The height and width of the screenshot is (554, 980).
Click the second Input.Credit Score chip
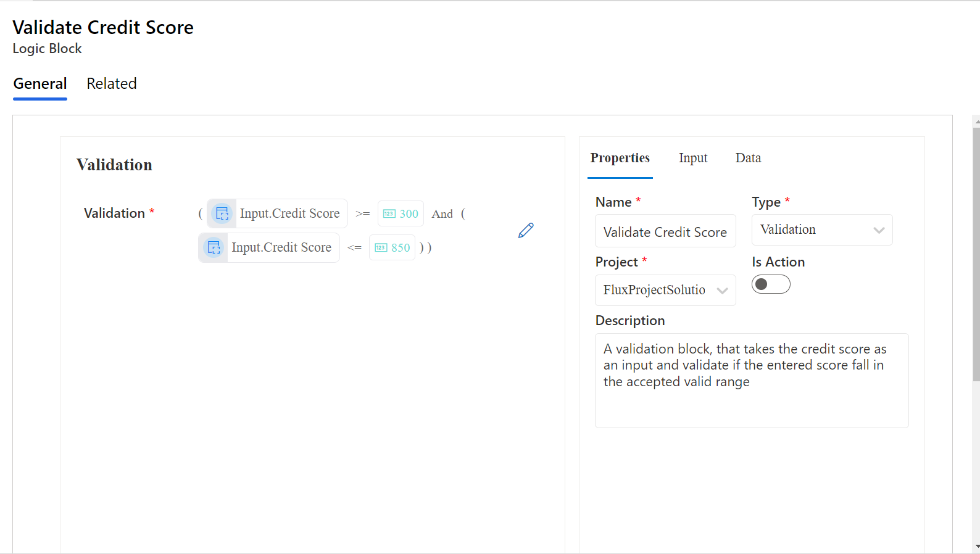269,247
